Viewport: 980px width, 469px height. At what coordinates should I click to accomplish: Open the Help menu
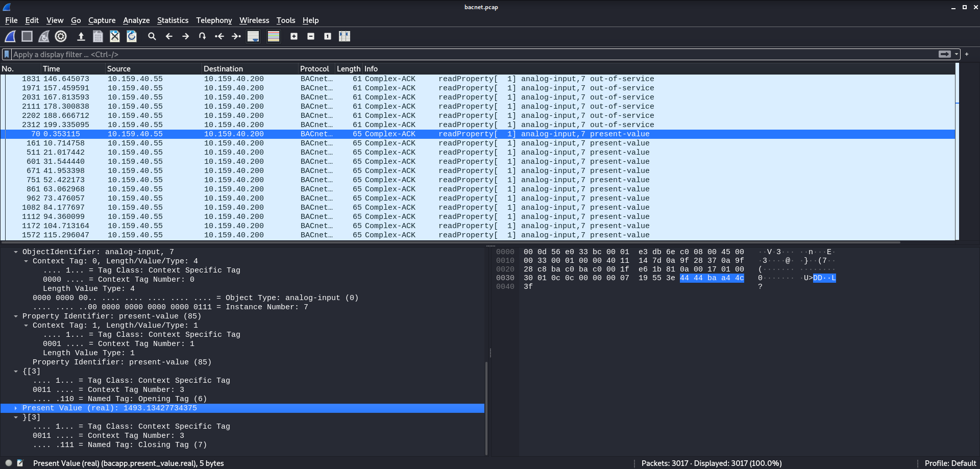[310, 20]
